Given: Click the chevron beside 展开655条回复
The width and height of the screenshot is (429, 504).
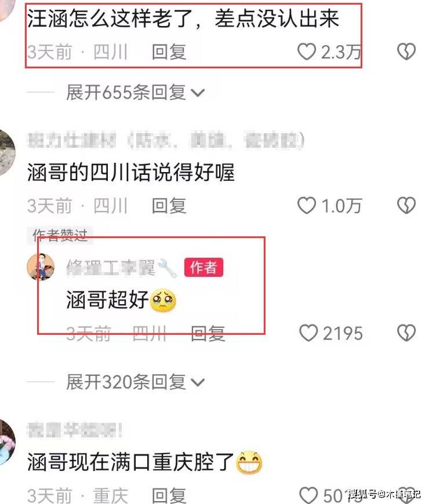Looking at the screenshot, I should (x=198, y=93).
